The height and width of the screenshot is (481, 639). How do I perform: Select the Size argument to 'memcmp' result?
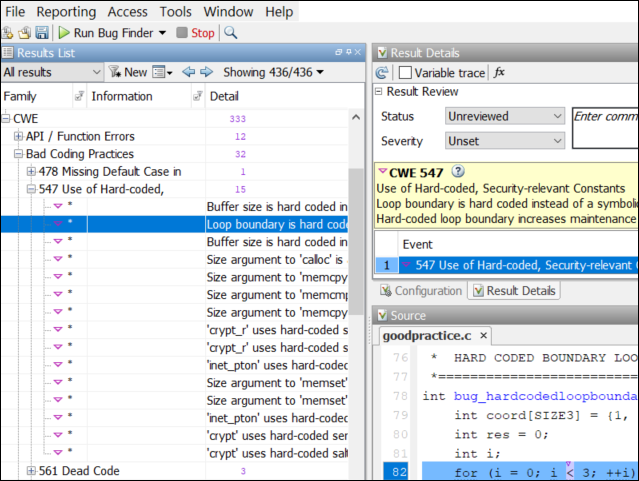click(x=175, y=295)
